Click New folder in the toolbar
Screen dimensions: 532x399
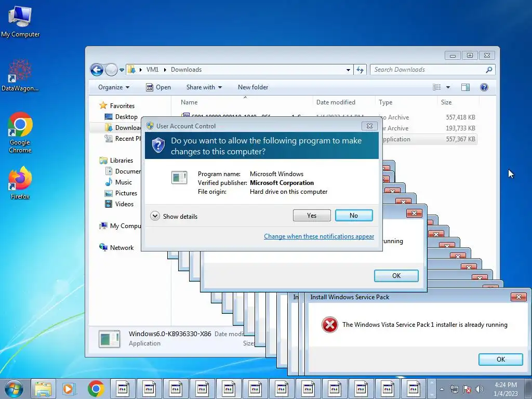(253, 87)
